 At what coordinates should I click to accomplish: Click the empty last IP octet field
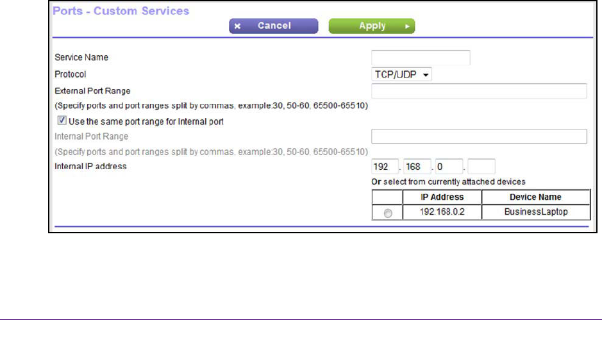point(481,167)
